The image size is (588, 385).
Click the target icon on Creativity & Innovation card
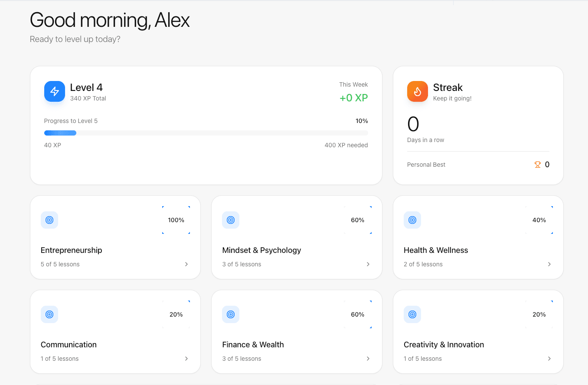click(412, 314)
